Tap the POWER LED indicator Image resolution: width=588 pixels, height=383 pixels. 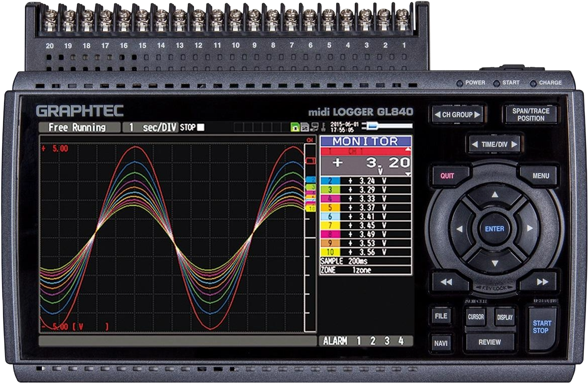459,83
